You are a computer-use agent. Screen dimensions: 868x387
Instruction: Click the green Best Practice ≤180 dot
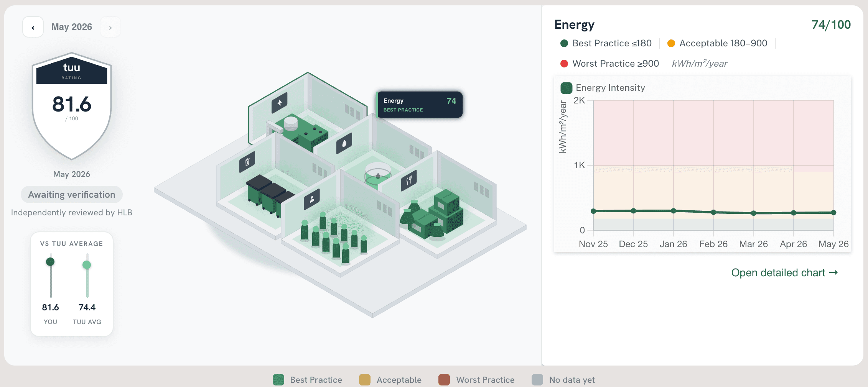(564, 43)
